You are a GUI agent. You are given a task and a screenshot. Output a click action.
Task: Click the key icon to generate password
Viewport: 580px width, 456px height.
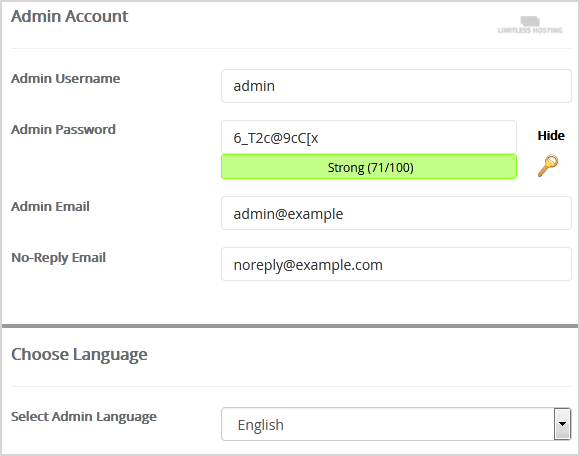[548, 166]
